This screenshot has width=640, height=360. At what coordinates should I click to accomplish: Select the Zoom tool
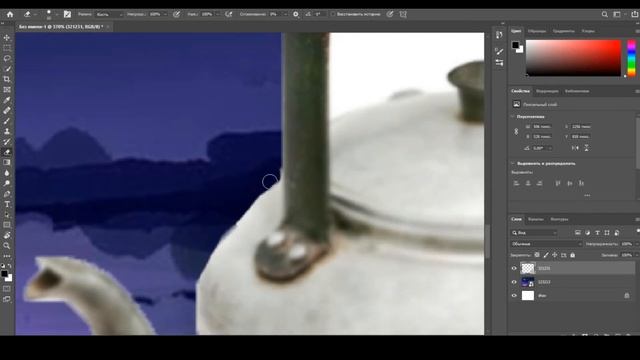pos(7,246)
